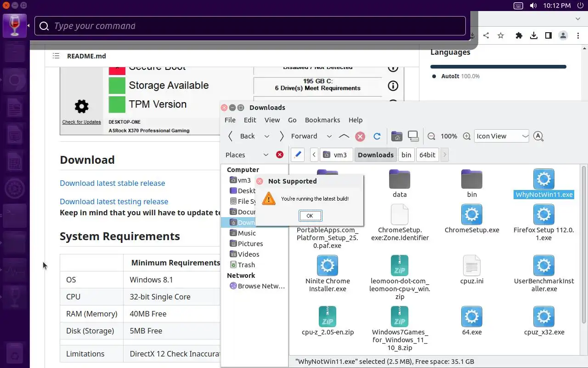The image size is (588, 368).
Task: Click OK in the Not Supported dialog
Action: tap(310, 216)
